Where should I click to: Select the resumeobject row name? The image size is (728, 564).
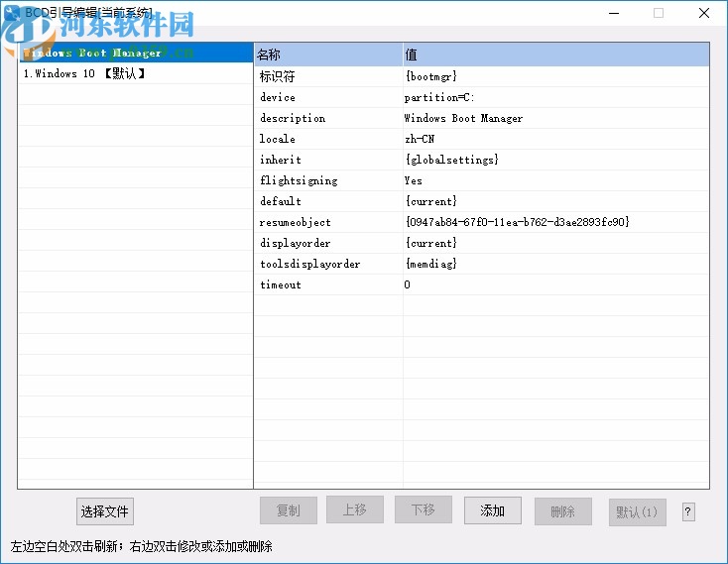(x=296, y=222)
